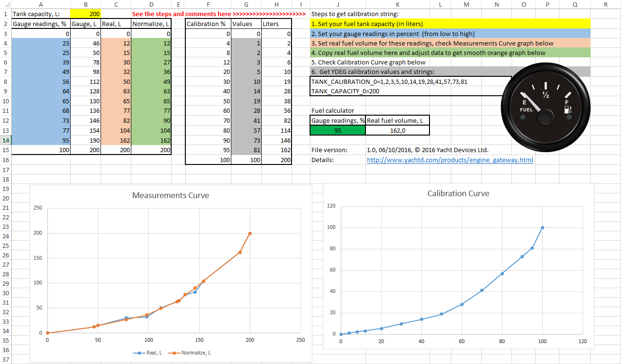Select 'Steps to get calibration string:' cell

click(355, 14)
